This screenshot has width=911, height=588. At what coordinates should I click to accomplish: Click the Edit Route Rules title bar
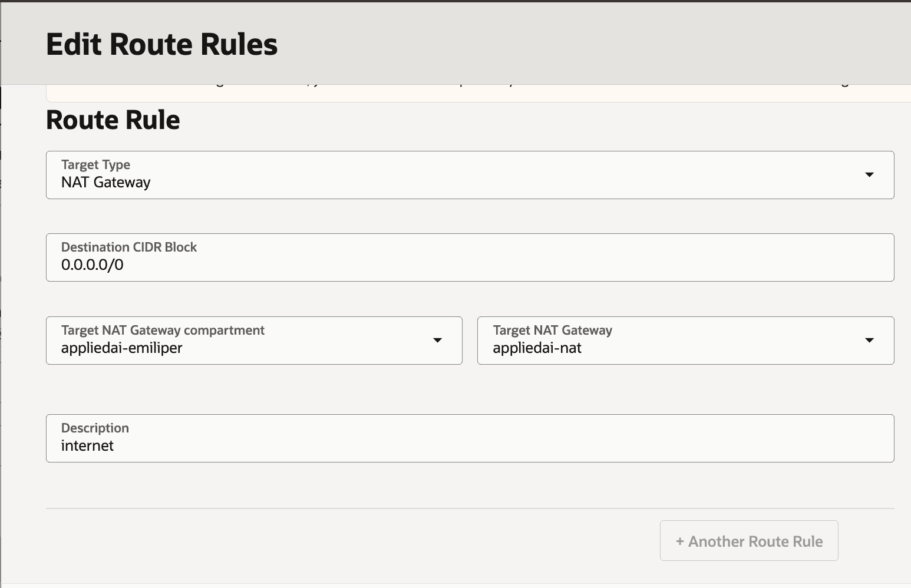pos(162,44)
